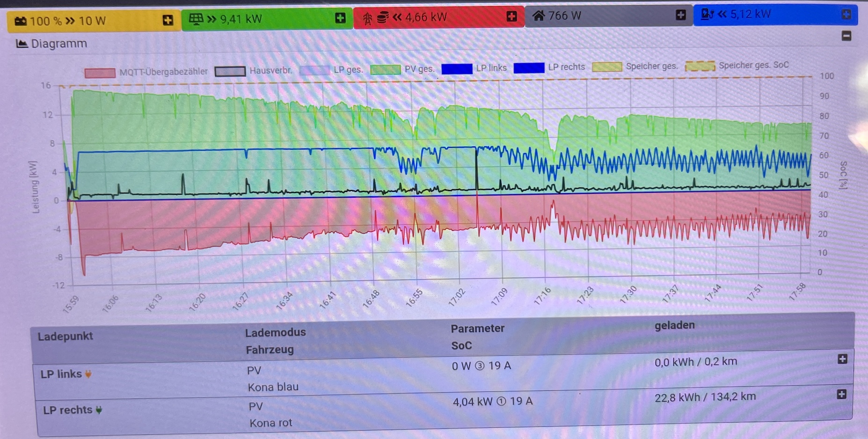Expand the gray house consumption tile
868x439 pixels.
(680, 15)
